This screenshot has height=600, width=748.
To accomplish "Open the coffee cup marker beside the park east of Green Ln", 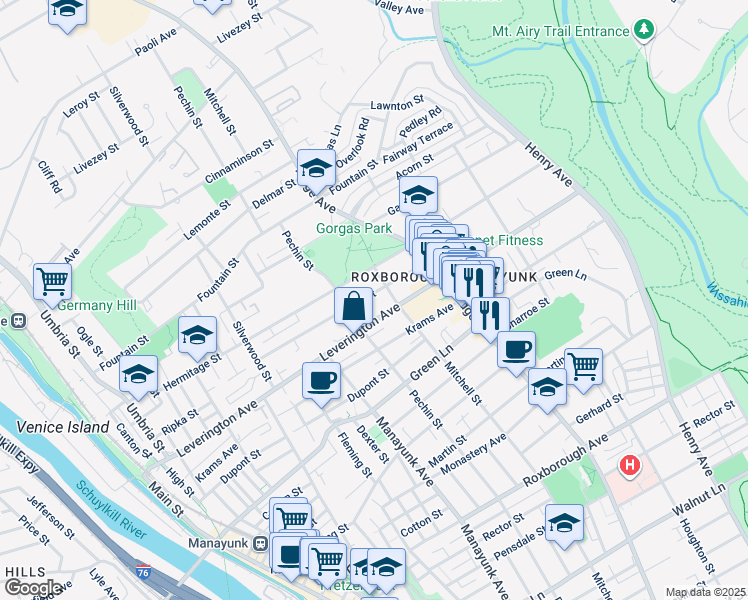I will click(516, 352).
